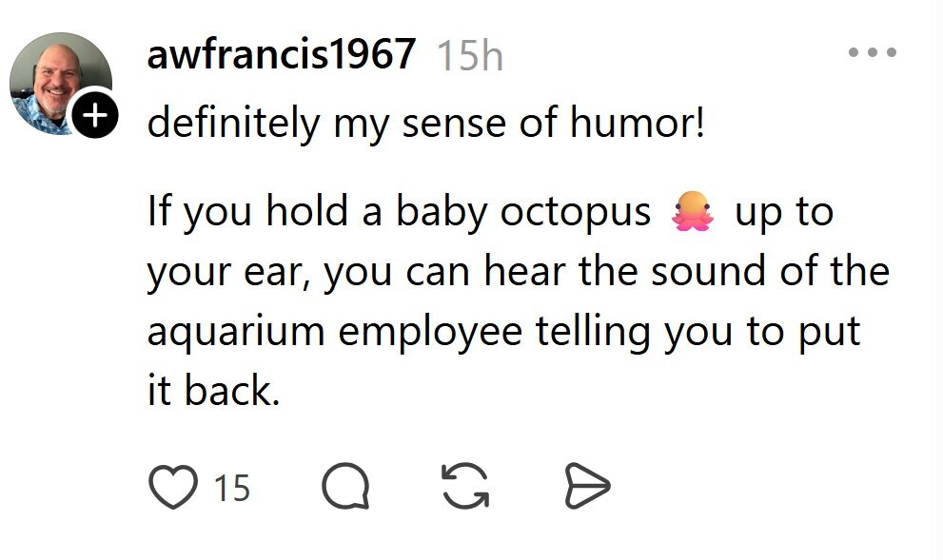Open the post via the 15h timestamp
This screenshot has height=560, width=943.
point(470,56)
